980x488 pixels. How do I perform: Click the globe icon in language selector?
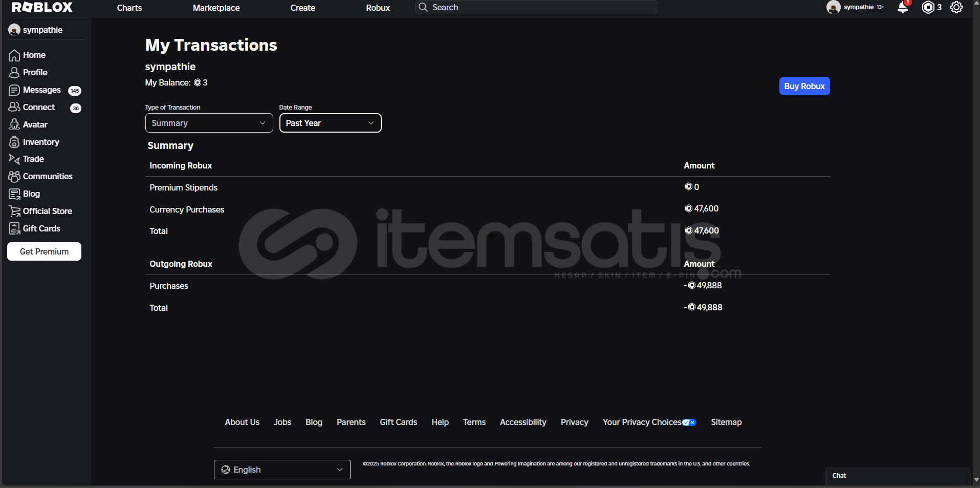(x=226, y=470)
